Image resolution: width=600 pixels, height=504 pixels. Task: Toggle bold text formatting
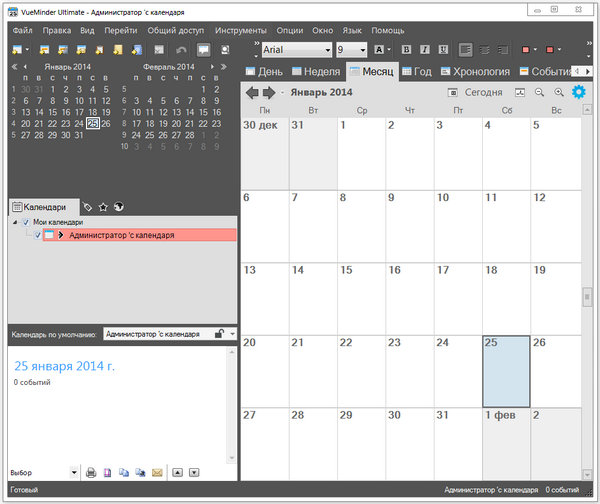(x=406, y=49)
